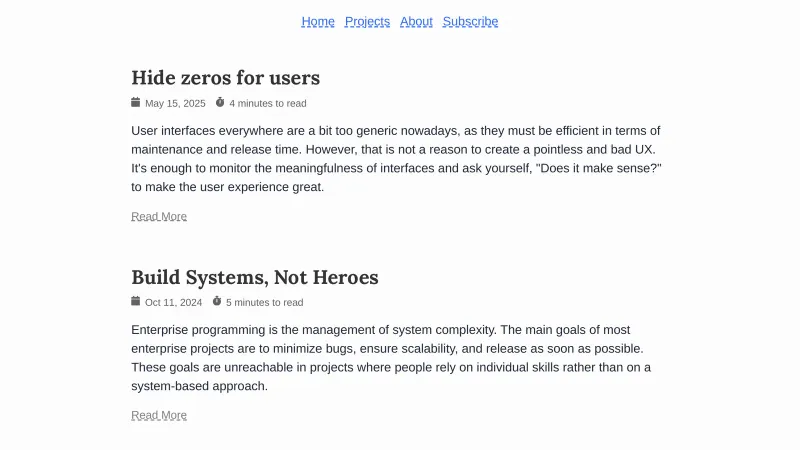
Task: Open the "Build Systems, Not Heroes" post title
Action: (254, 277)
